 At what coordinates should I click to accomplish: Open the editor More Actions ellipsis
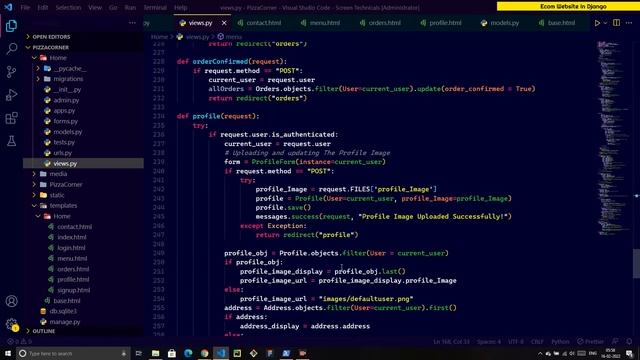pos(629,23)
